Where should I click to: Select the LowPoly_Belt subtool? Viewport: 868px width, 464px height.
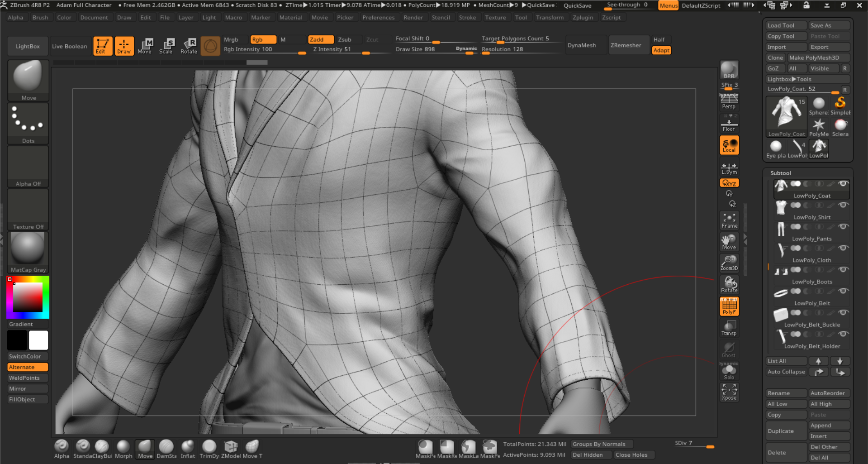(x=811, y=297)
